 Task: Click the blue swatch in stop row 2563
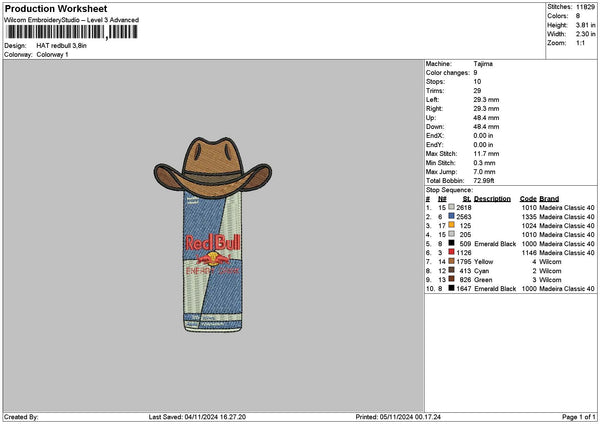(452, 216)
